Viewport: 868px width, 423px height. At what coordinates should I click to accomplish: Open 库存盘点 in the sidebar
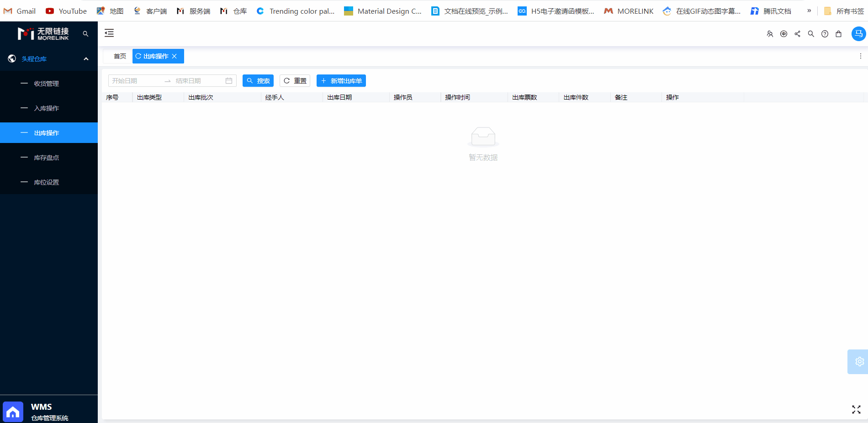(x=49, y=158)
